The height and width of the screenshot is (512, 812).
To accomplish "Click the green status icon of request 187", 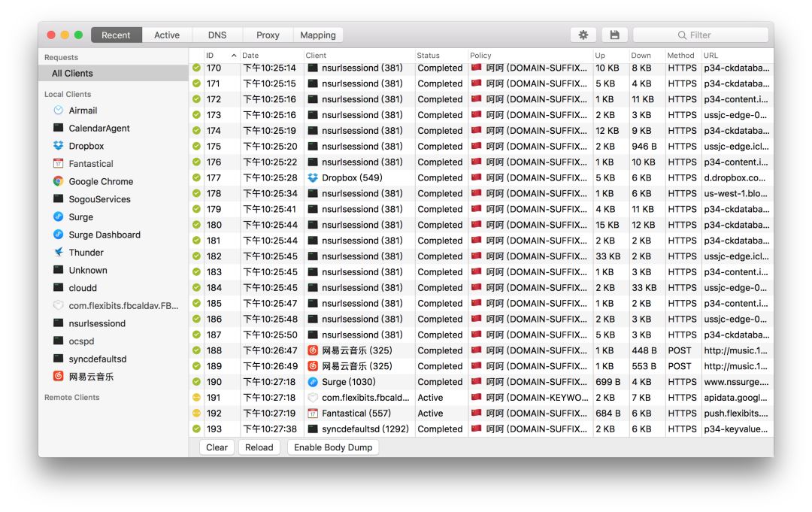I will tap(196, 335).
